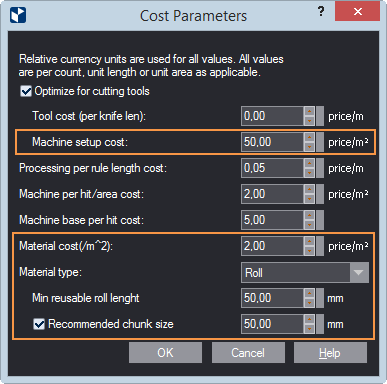The width and height of the screenshot is (387, 384).
Task: Increase Tool cost with up spinner arrow
Action: (310, 112)
